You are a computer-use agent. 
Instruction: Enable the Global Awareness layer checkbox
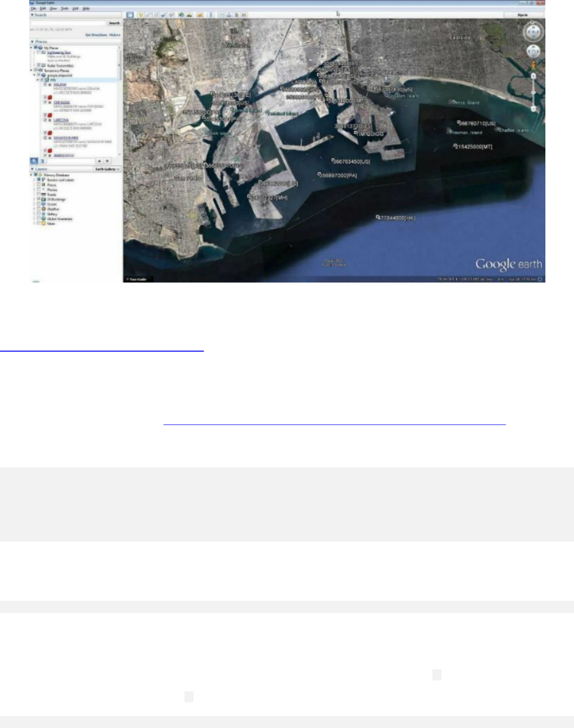[x=39, y=219]
